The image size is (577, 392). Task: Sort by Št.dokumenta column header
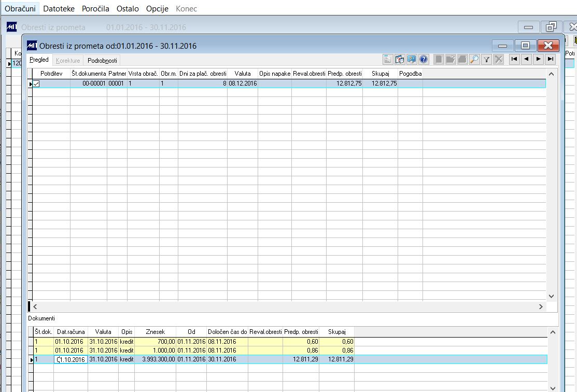pos(89,74)
